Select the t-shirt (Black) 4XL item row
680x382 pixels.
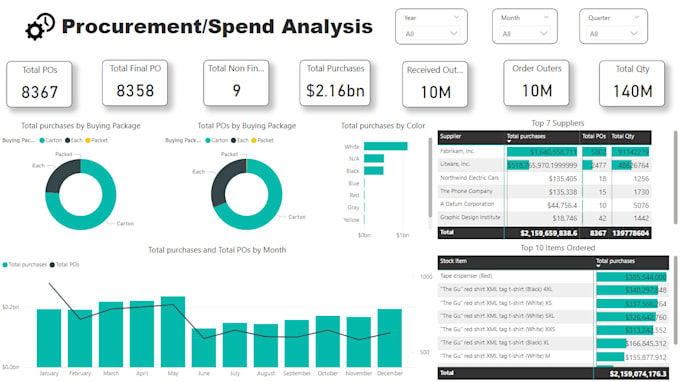(x=553, y=290)
